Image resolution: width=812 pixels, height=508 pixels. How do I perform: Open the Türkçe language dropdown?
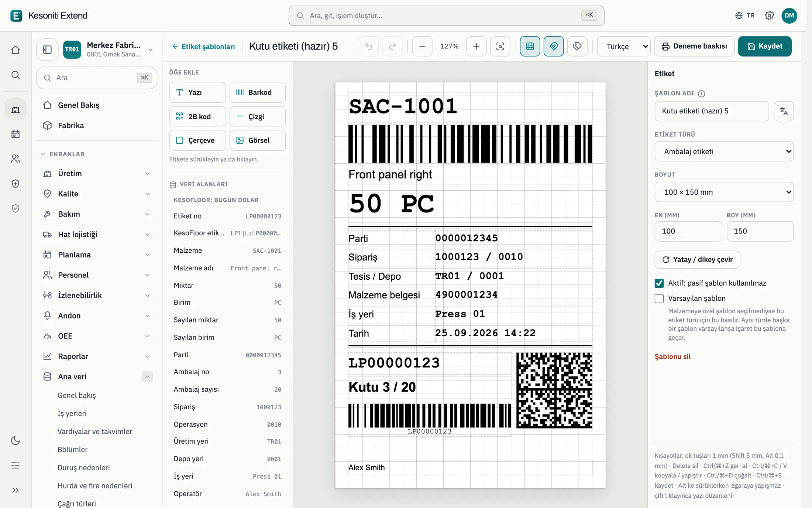point(624,46)
